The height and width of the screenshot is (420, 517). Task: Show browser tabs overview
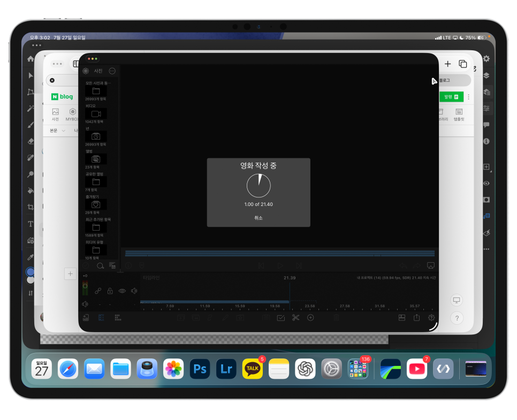(462, 64)
